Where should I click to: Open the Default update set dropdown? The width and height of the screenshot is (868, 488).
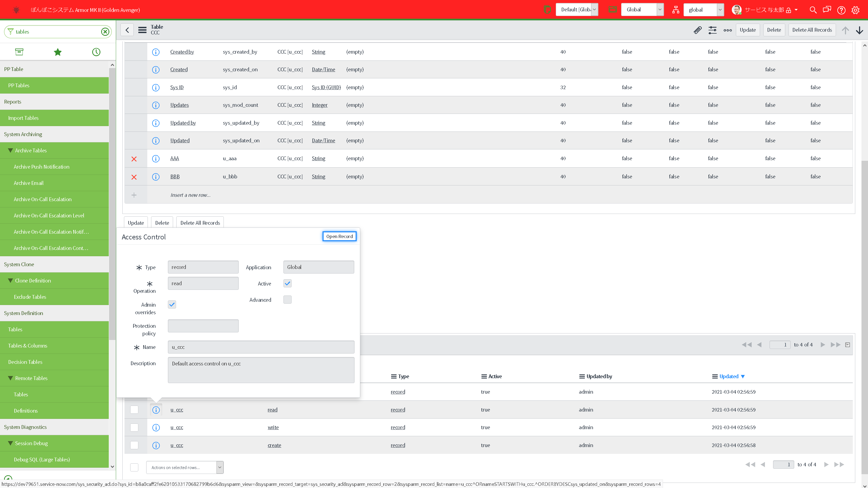(x=577, y=10)
